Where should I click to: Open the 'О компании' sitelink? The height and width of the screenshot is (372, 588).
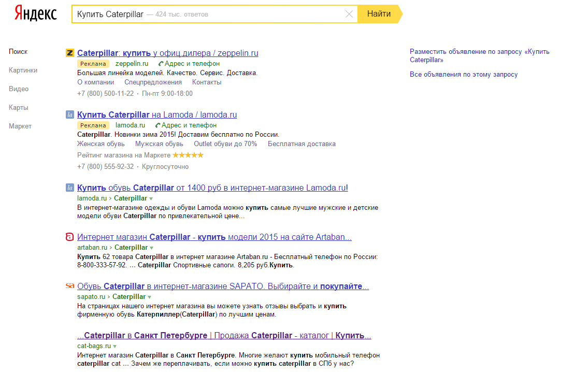96,82
